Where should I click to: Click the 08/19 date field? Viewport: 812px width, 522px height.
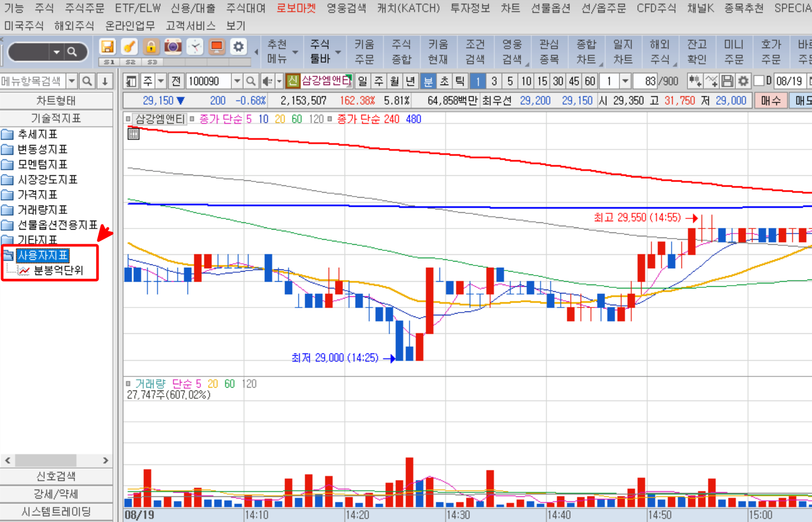tap(789, 81)
